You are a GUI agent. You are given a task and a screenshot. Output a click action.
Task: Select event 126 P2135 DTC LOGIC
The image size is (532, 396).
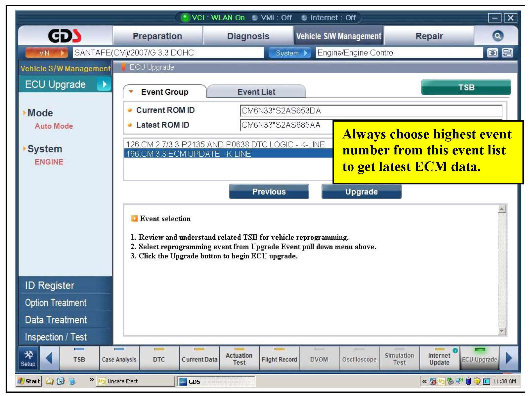[225, 144]
